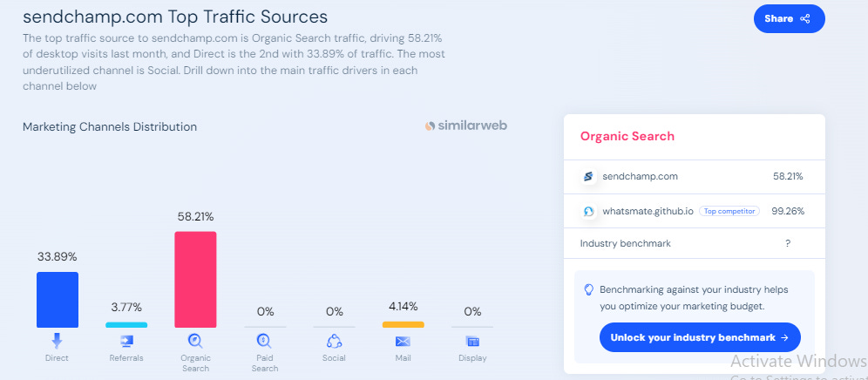Click the Paid Search icon

pyautogui.click(x=264, y=342)
